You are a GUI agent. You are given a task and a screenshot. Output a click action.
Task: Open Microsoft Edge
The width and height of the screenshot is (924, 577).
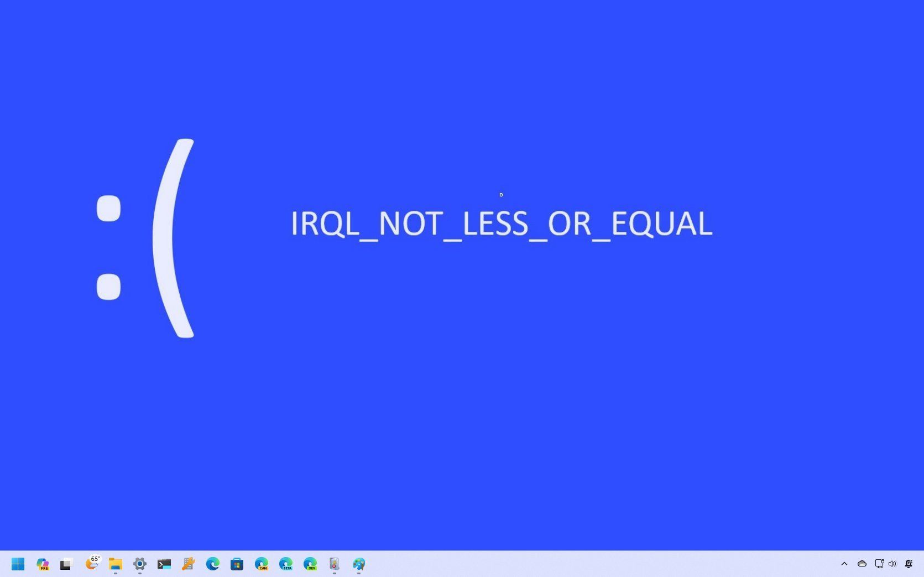pos(212,564)
